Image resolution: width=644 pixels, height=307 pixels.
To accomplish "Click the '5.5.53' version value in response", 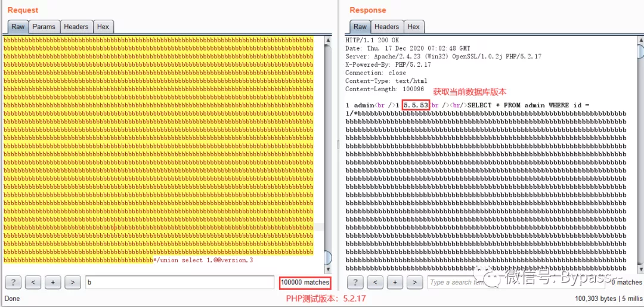I will (416, 106).
